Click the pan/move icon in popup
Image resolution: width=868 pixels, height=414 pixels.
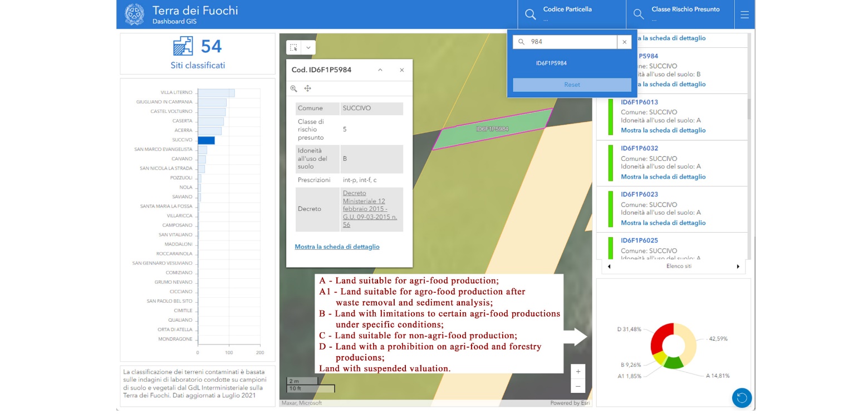(x=307, y=88)
